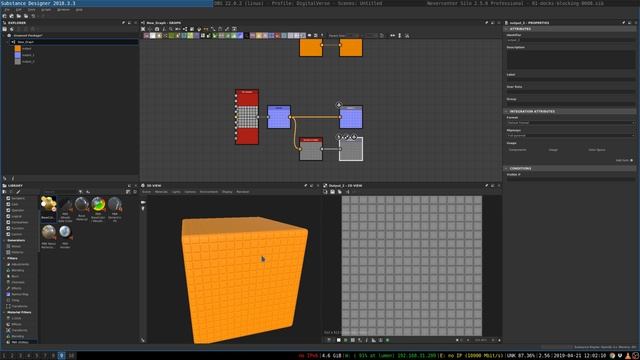Click the library filter icon at the library top-left
The width and height of the screenshot is (640, 360).
4,192
